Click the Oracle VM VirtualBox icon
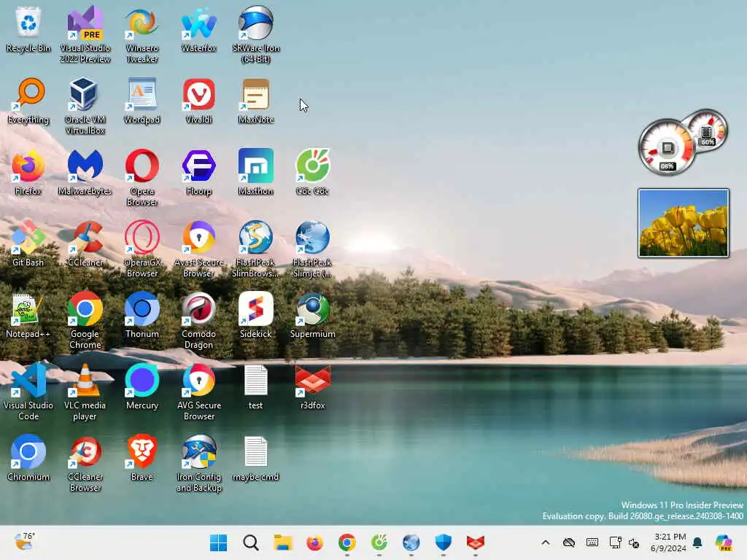Viewport: 747px width, 560px height. 85,106
